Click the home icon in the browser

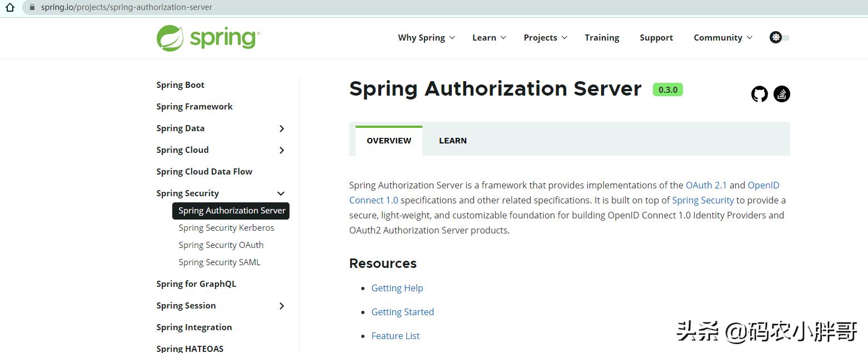click(10, 7)
